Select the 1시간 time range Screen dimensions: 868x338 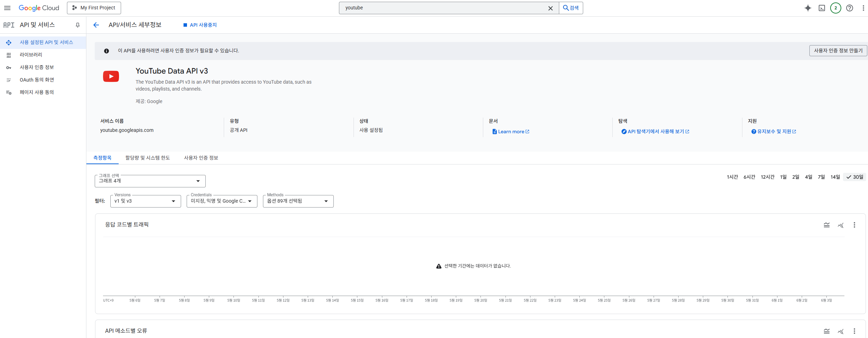click(x=732, y=177)
